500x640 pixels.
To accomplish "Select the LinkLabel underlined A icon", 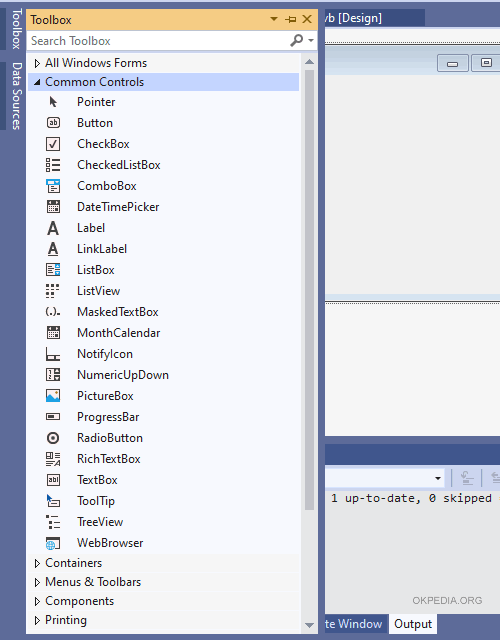I will point(53,249).
